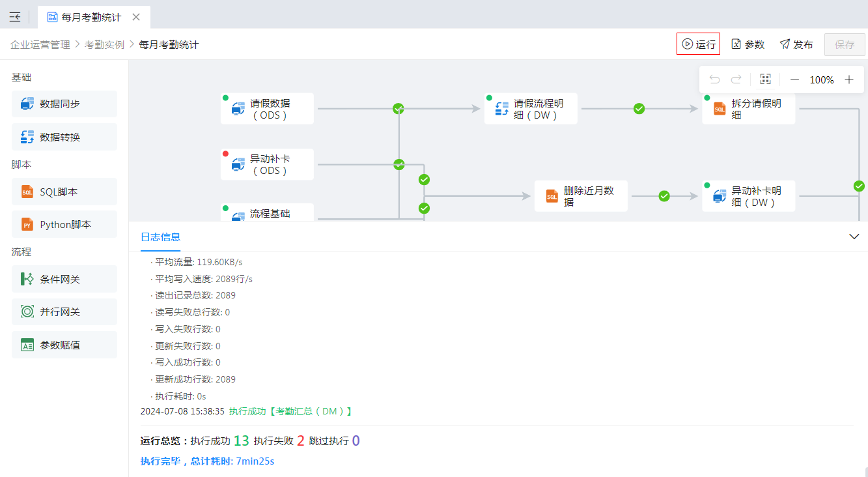Collapse the left sidebar menu icon
868x477 pixels.
coord(14,17)
